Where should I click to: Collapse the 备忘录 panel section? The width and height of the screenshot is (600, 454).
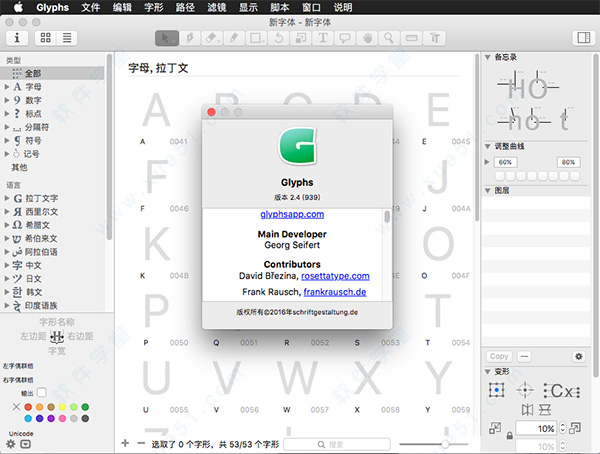(x=488, y=57)
